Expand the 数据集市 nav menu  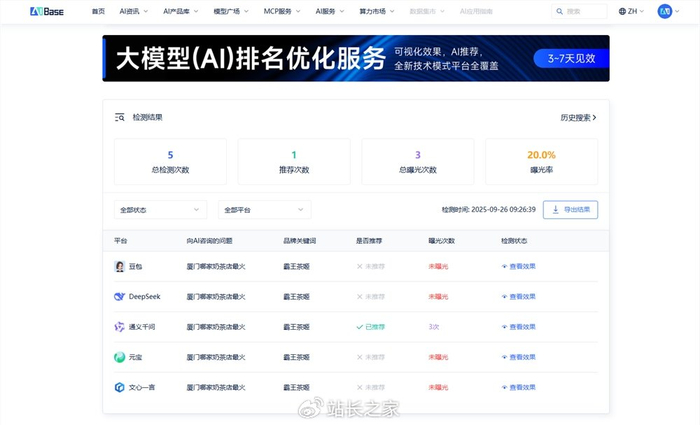[427, 11]
